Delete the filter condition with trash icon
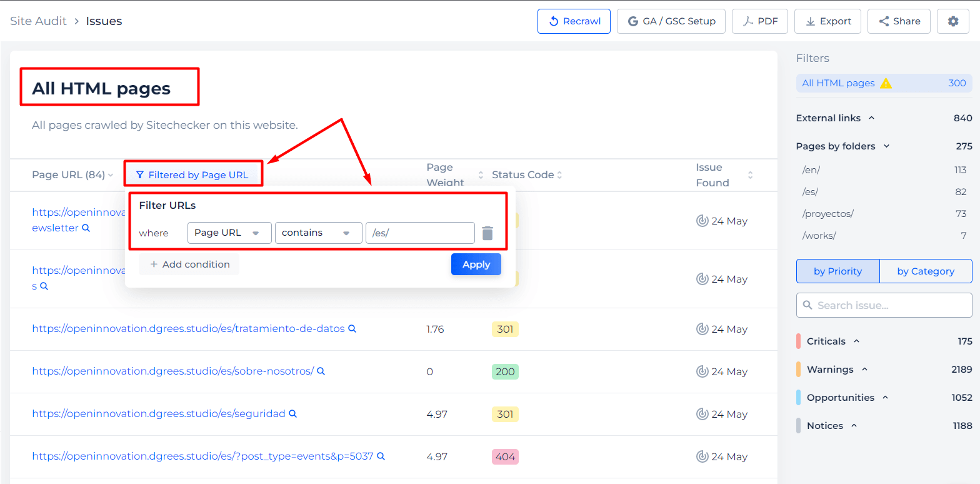The width and height of the screenshot is (980, 484). click(x=487, y=233)
